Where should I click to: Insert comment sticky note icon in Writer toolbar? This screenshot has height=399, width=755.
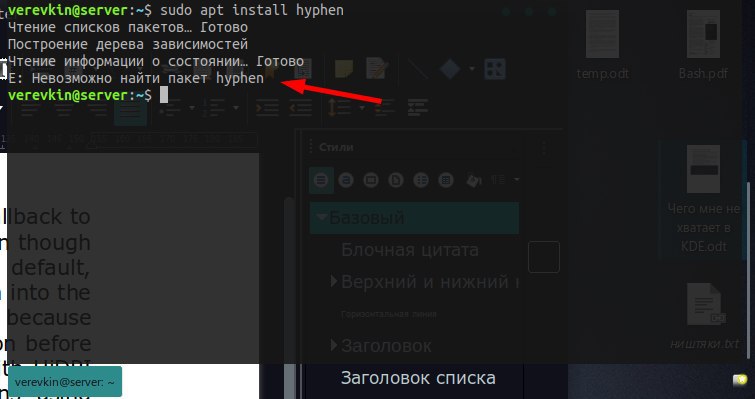344,69
